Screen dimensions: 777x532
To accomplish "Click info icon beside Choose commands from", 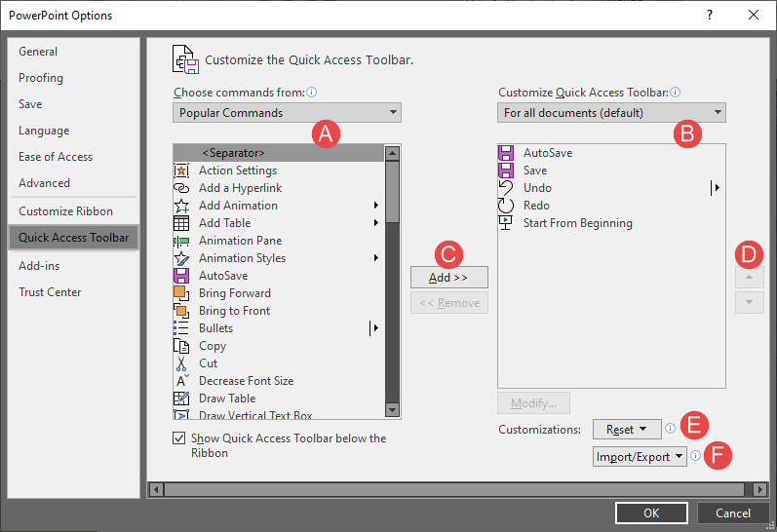I will (312, 93).
